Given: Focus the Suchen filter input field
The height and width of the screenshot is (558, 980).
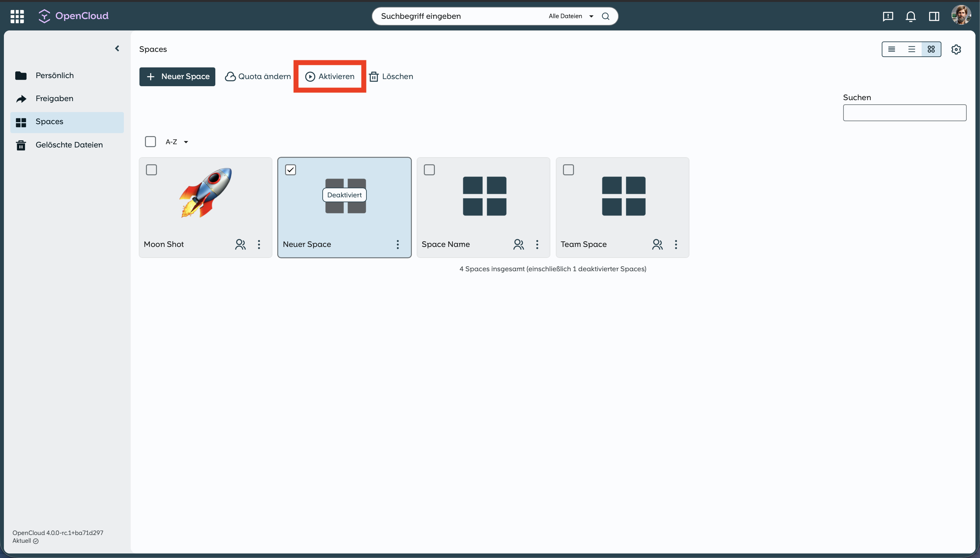Looking at the screenshot, I should tap(904, 113).
